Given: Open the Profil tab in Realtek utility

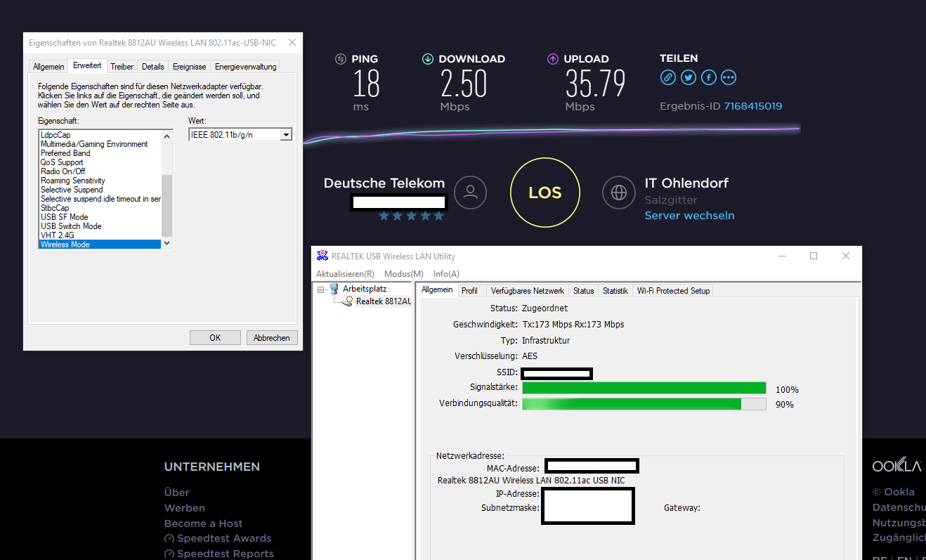Looking at the screenshot, I should (470, 291).
